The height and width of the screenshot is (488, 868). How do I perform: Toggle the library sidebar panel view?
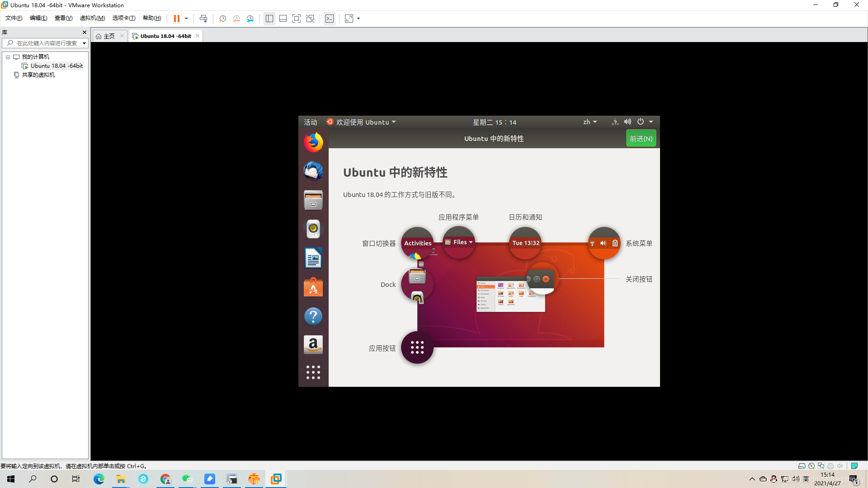click(269, 19)
